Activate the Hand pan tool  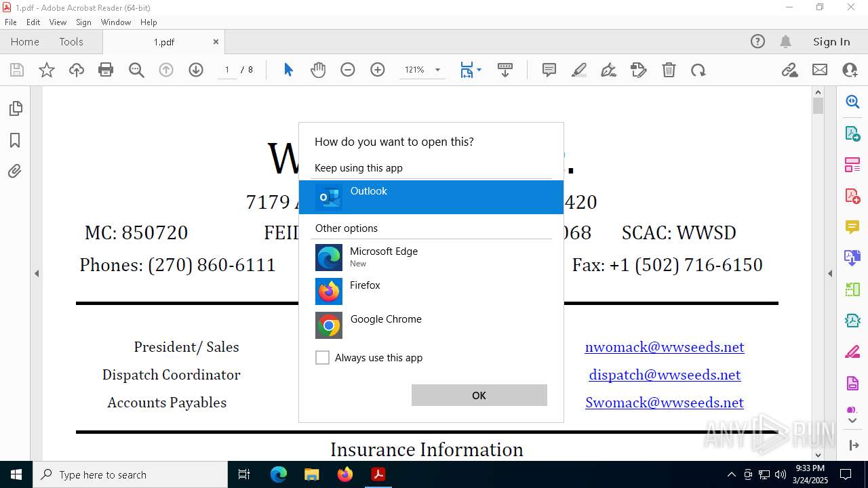[318, 70]
